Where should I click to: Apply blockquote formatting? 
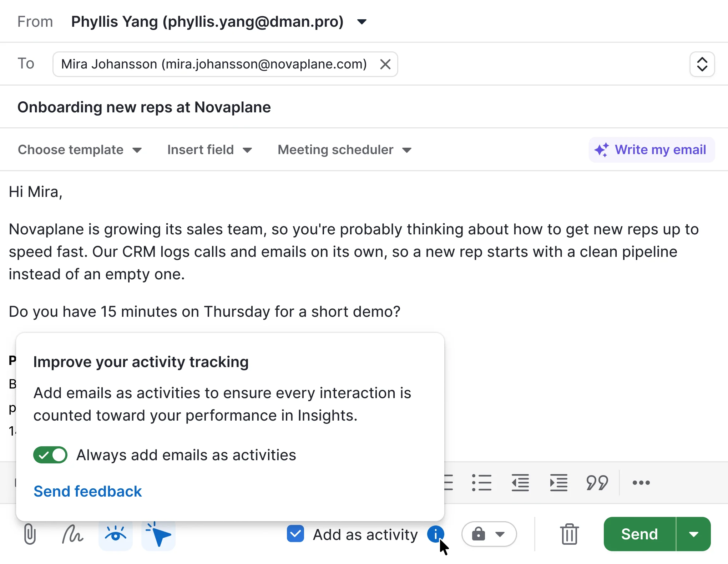click(597, 483)
